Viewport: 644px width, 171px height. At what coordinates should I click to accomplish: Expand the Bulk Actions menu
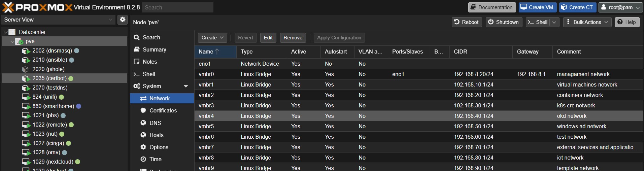tap(587, 22)
